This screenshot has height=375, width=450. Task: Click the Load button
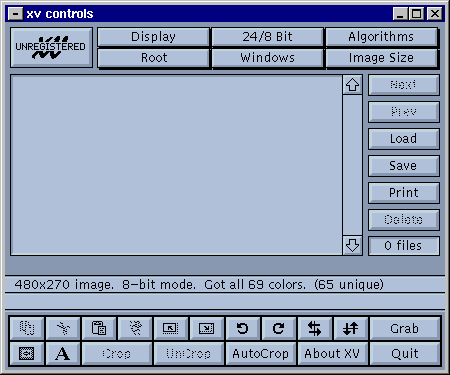point(403,138)
